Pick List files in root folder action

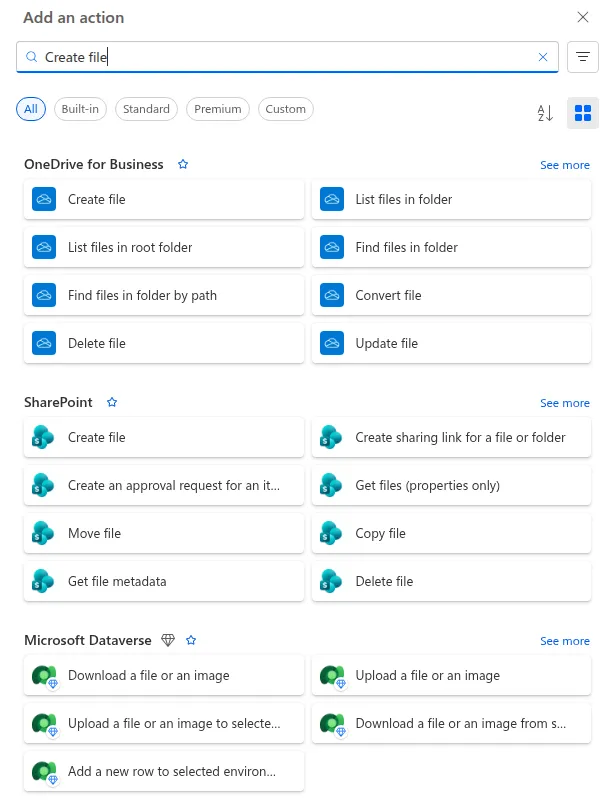click(164, 247)
